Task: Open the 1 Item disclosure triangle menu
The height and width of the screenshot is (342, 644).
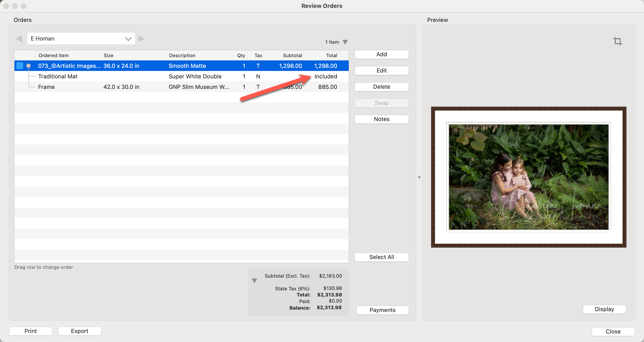Action: tap(345, 42)
